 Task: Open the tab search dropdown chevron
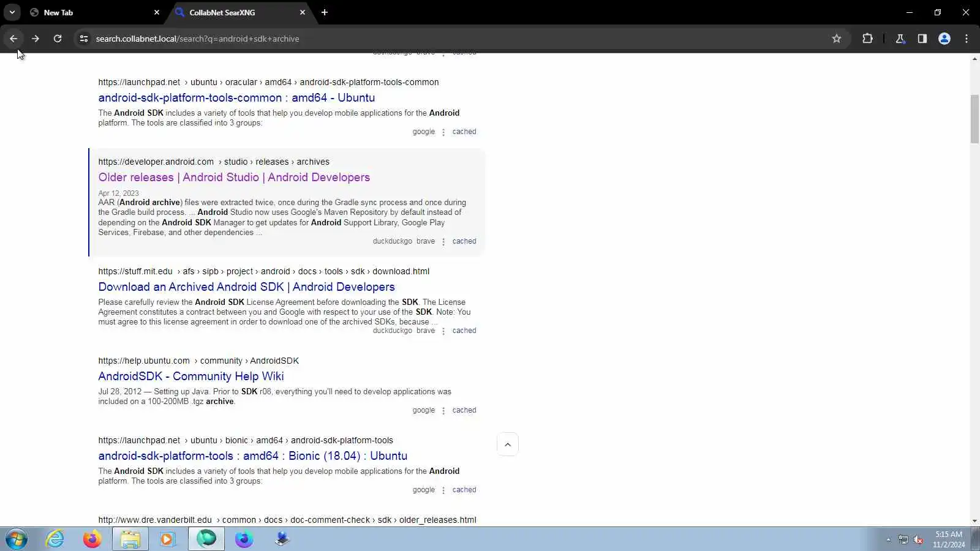(x=12, y=12)
